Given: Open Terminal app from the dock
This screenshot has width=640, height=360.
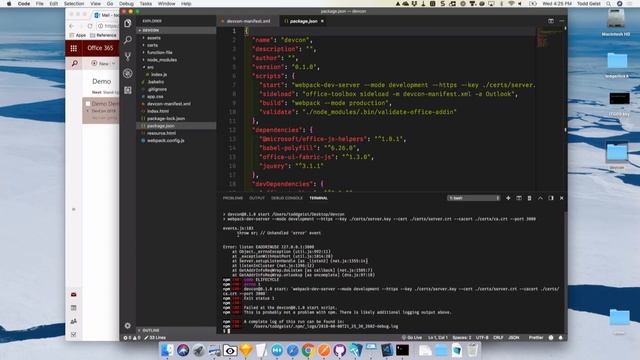Looking at the screenshot, I should (402, 350).
